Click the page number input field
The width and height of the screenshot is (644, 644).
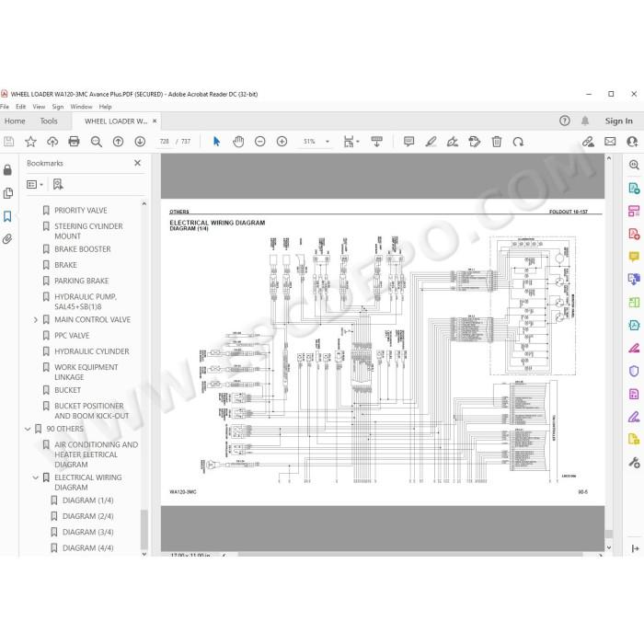165,142
